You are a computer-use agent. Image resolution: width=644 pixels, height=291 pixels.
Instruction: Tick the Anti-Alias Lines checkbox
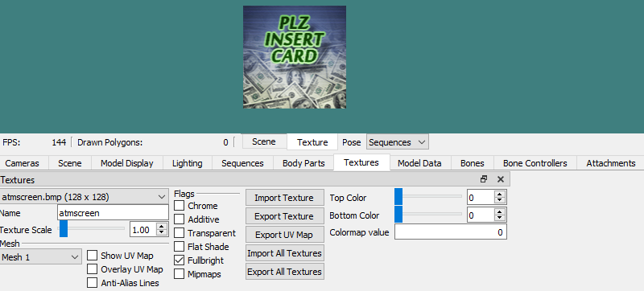93,283
